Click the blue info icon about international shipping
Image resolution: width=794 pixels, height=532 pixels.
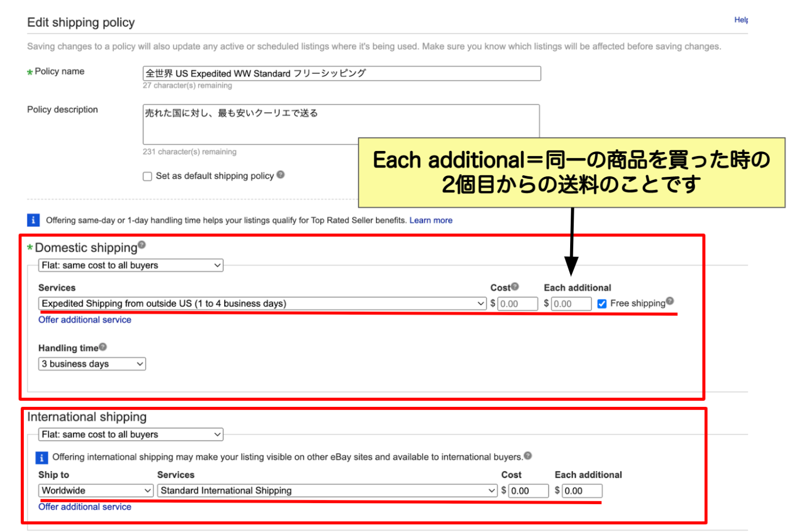pos(41,457)
